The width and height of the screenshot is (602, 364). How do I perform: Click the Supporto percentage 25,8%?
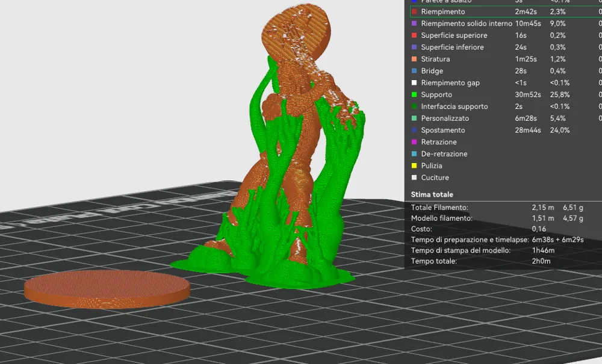coord(560,94)
